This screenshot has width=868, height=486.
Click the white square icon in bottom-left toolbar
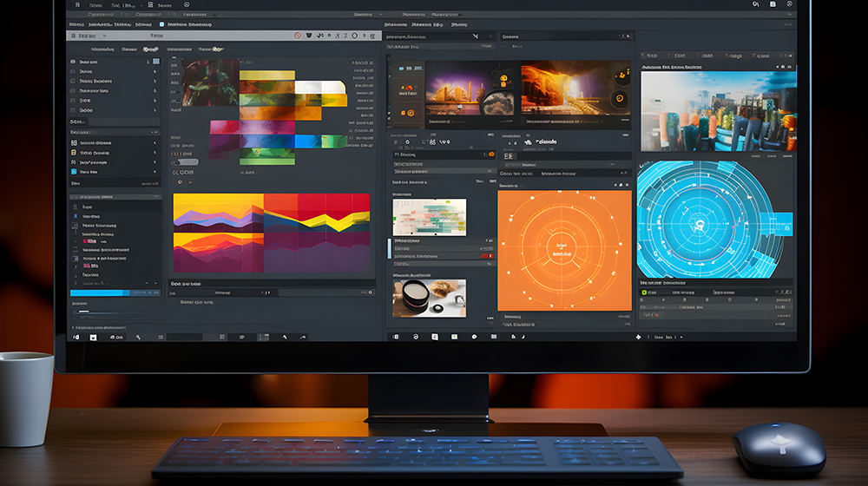click(x=93, y=336)
